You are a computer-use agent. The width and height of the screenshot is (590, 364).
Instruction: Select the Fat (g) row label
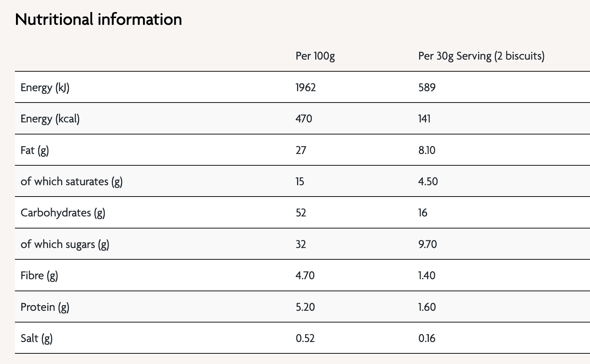tap(35, 150)
